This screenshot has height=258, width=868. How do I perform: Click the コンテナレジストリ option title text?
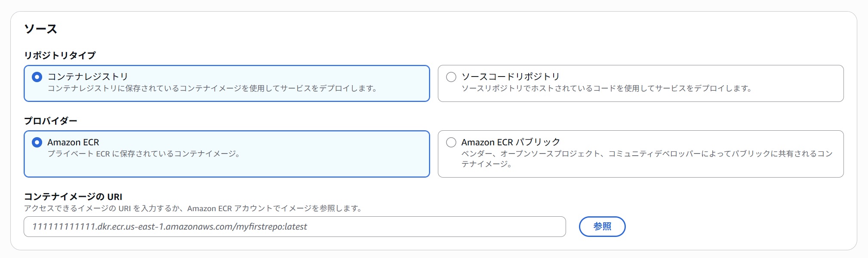88,77
